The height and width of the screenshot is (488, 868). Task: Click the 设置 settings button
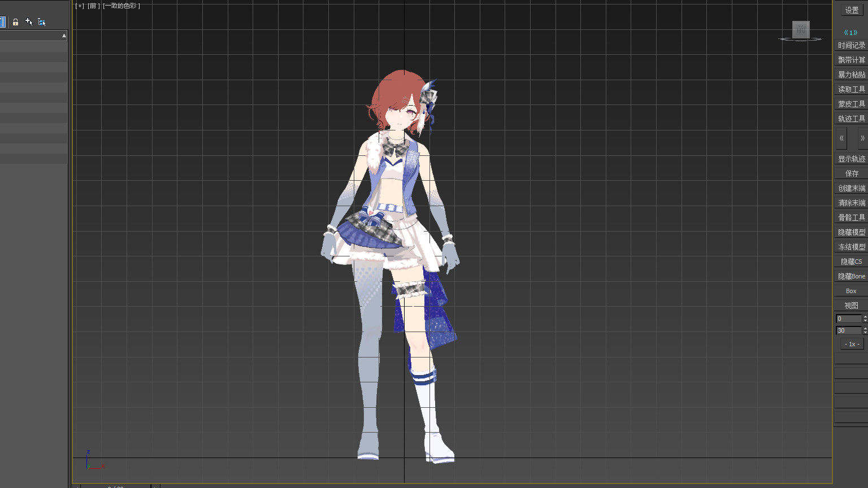(x=852, y=10)
